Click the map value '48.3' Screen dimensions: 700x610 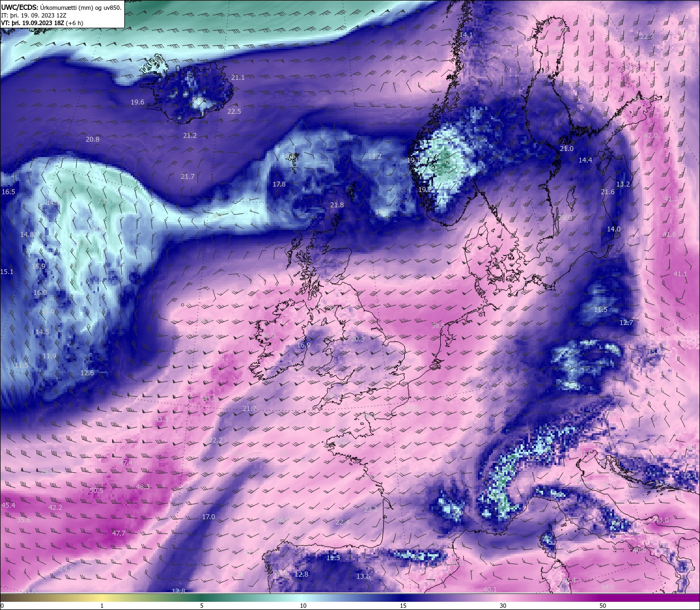coord(143,487)
